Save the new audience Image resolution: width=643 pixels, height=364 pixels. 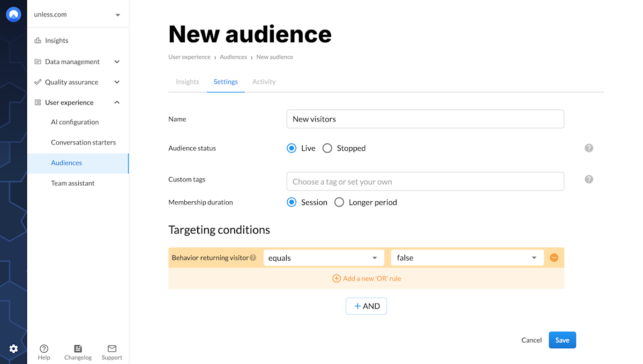coord(562,340)
